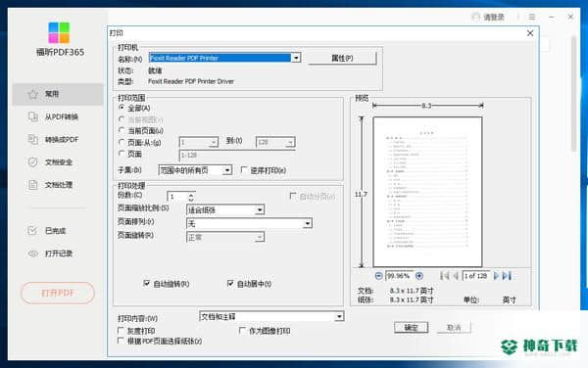Select 当前页面 radio option
588x368 pixels.
point(122,130)
